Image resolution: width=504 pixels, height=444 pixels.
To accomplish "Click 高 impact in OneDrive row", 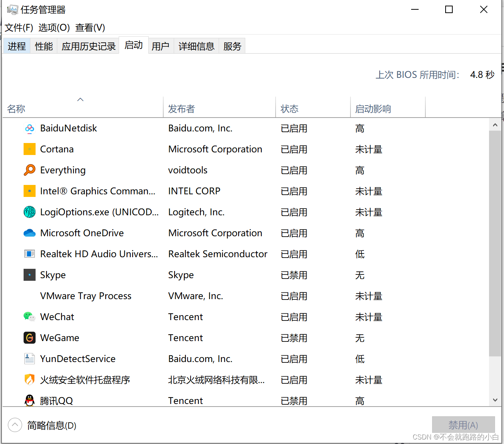I will [360, 233].
